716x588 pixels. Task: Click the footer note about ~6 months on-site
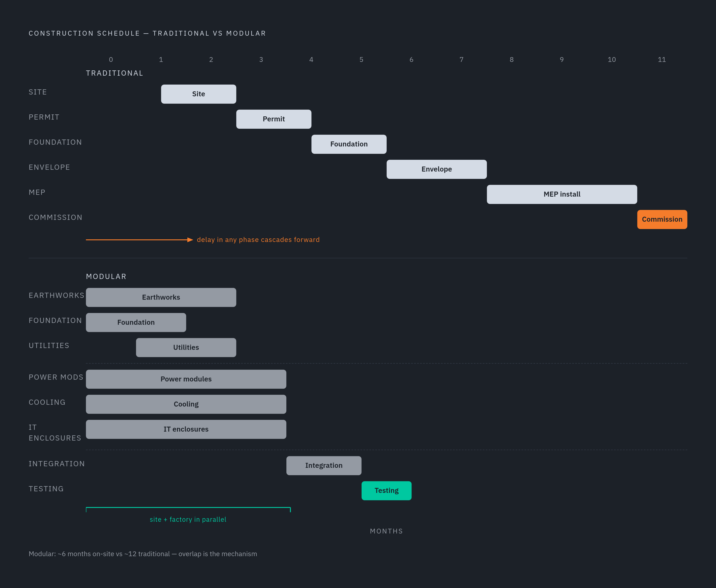pos(143,554)
